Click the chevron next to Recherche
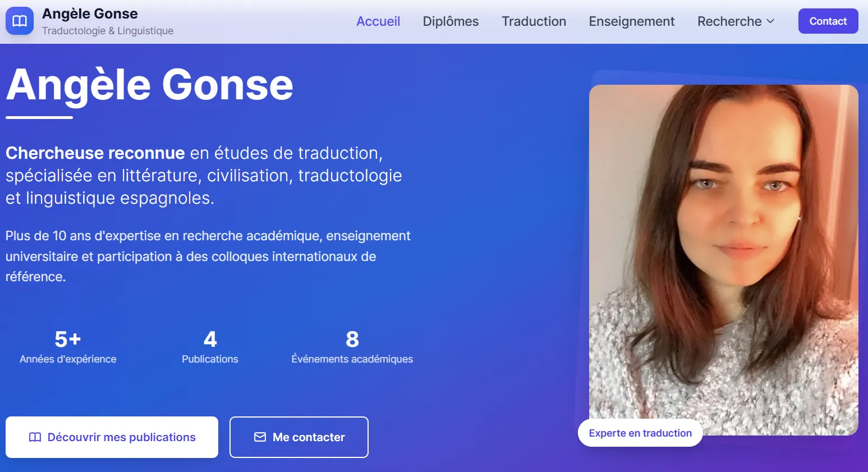 point(771,21)
